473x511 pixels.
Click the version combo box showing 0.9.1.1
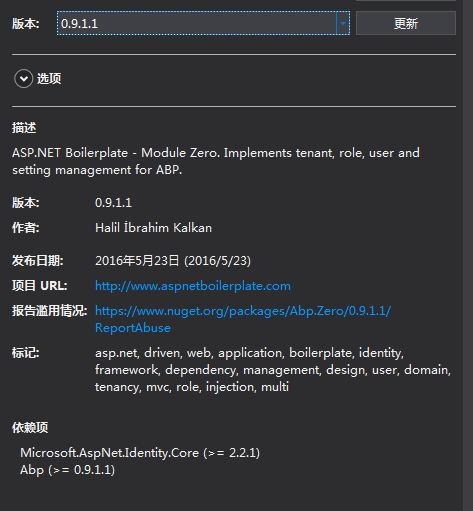click(x=203, y=23)
